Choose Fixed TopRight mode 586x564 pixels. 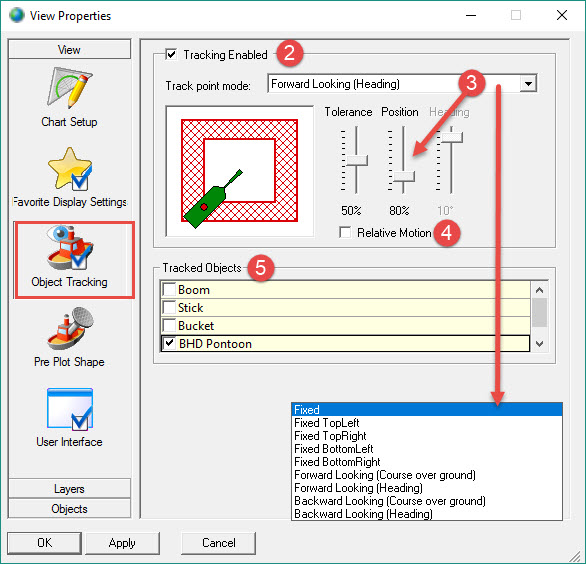[427, 436]
